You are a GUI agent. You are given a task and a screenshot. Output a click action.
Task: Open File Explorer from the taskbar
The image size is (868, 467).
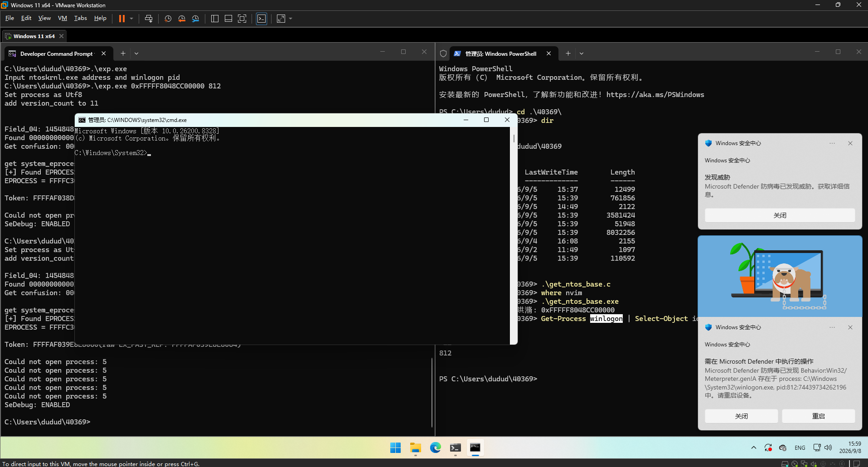point(415,448)
